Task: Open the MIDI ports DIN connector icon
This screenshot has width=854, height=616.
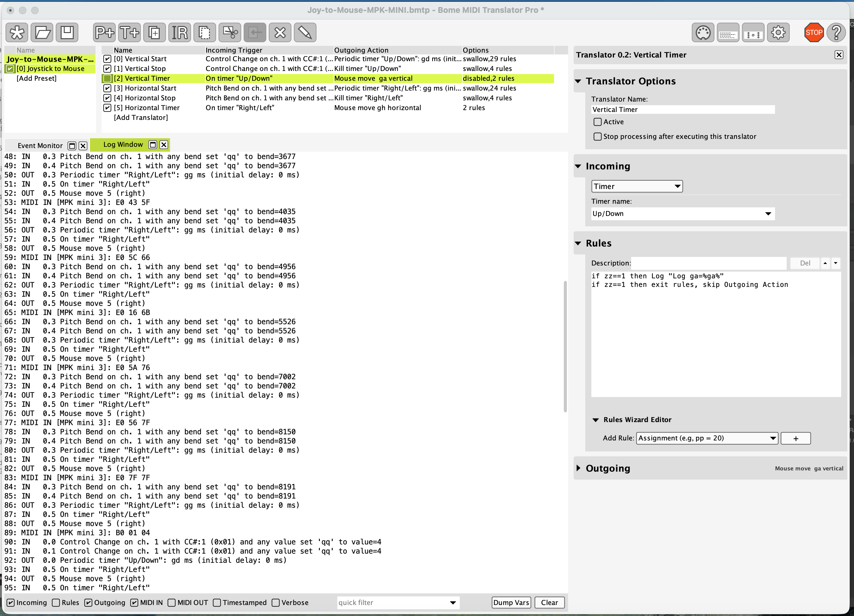Action: click(x=702, y=33)
